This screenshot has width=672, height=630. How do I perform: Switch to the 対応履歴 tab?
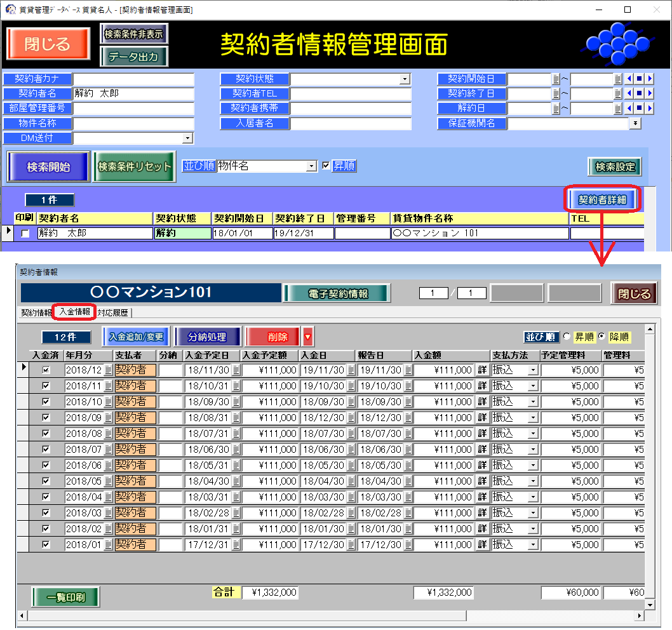click(x=114, y=312)
